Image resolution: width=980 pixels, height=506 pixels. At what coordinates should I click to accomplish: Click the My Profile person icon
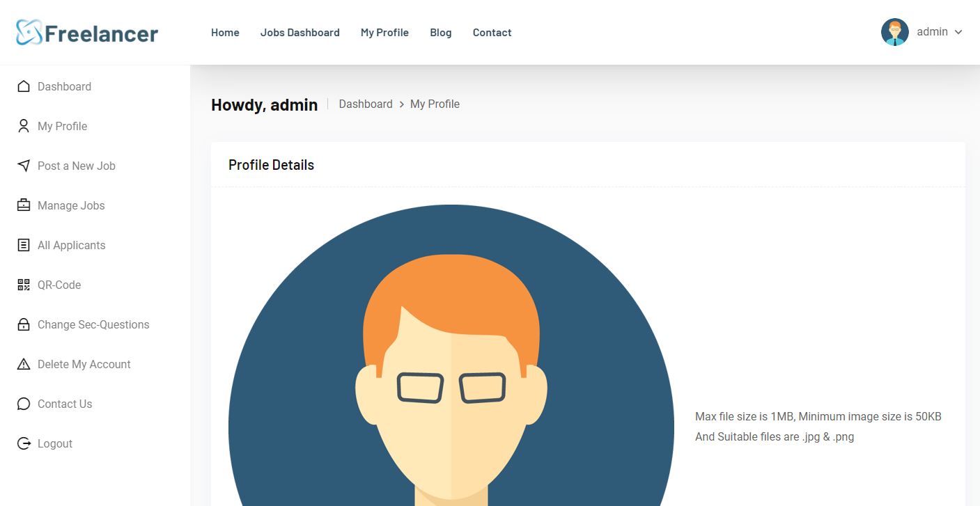(x=24, y=126)
